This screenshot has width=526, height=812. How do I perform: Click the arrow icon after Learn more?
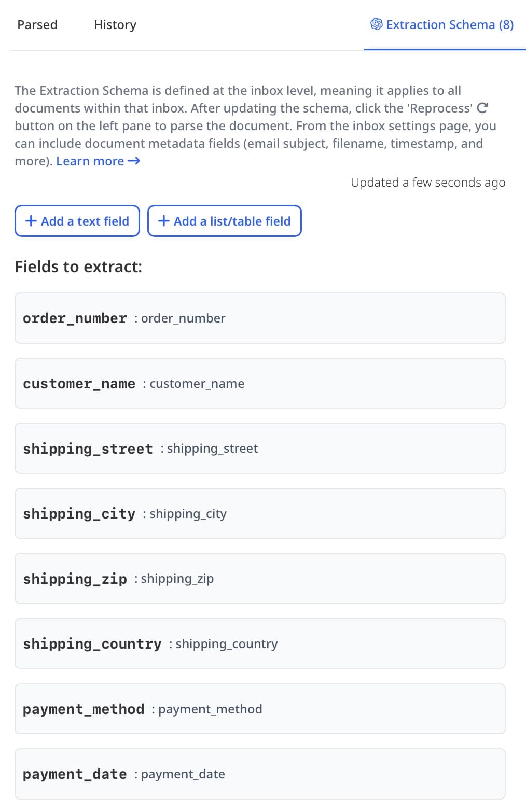134,161
